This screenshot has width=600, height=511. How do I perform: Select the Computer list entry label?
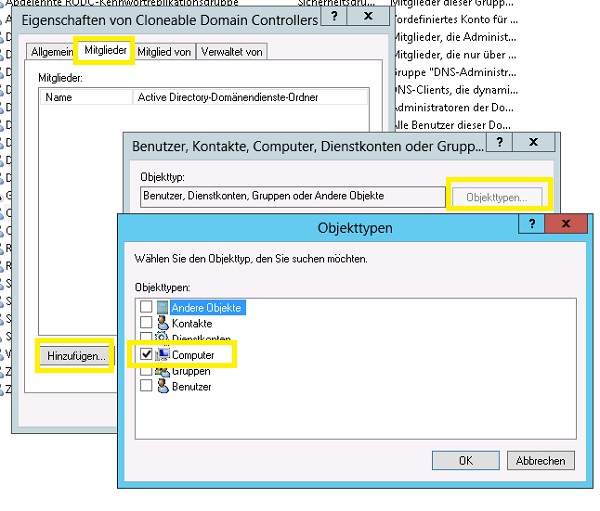[193, 355]
